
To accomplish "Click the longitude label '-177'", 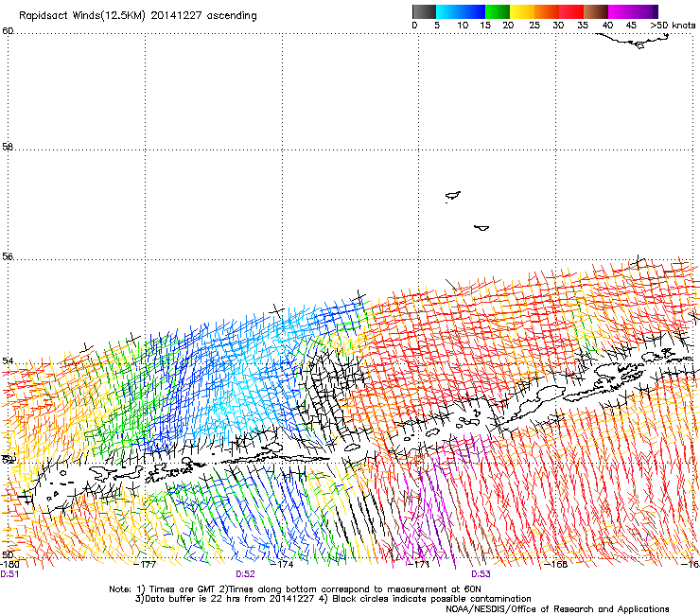I will coord(145,564).
